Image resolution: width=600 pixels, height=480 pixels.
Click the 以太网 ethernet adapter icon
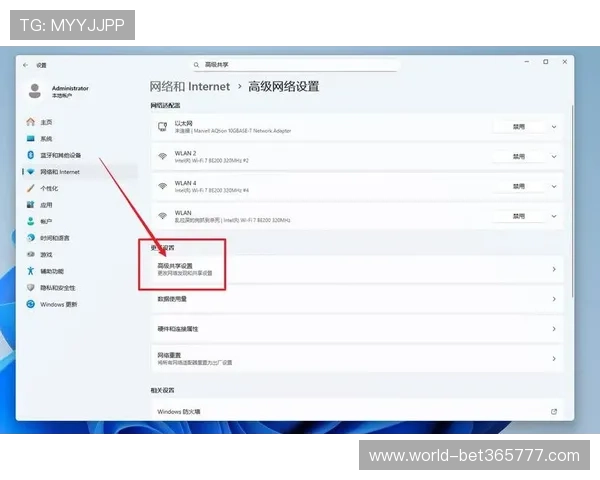(163, 127)
